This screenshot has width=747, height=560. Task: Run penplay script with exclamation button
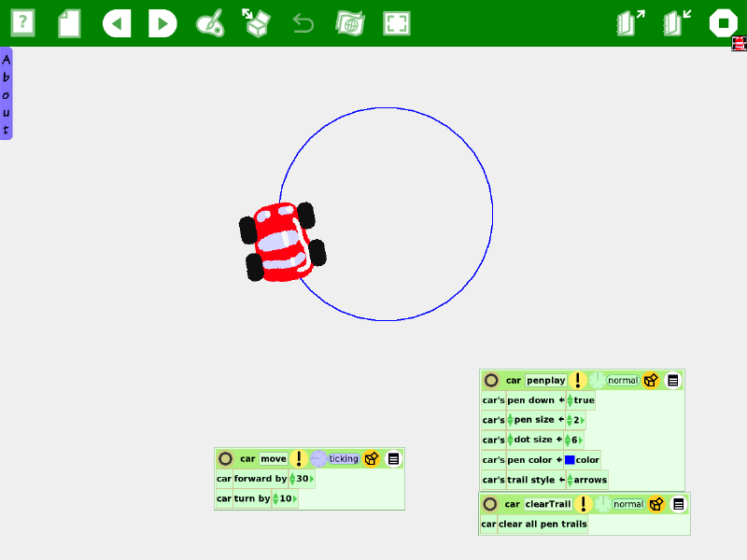click(x=578, y=380)
